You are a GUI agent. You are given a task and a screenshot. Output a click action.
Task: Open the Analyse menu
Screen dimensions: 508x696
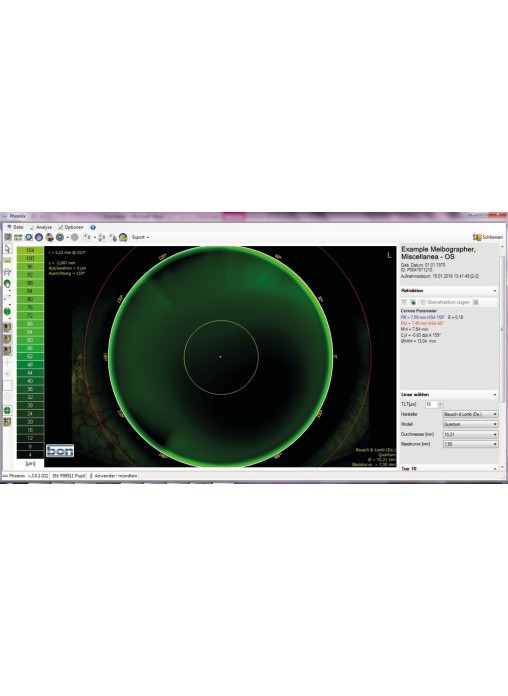pos(41,227)
